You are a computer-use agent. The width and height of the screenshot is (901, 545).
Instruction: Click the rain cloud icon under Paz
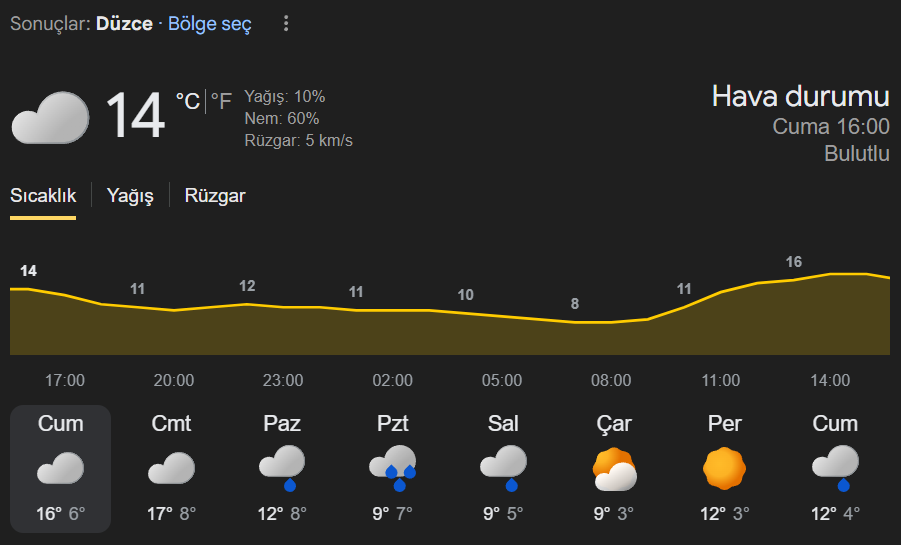coord(282,468)
